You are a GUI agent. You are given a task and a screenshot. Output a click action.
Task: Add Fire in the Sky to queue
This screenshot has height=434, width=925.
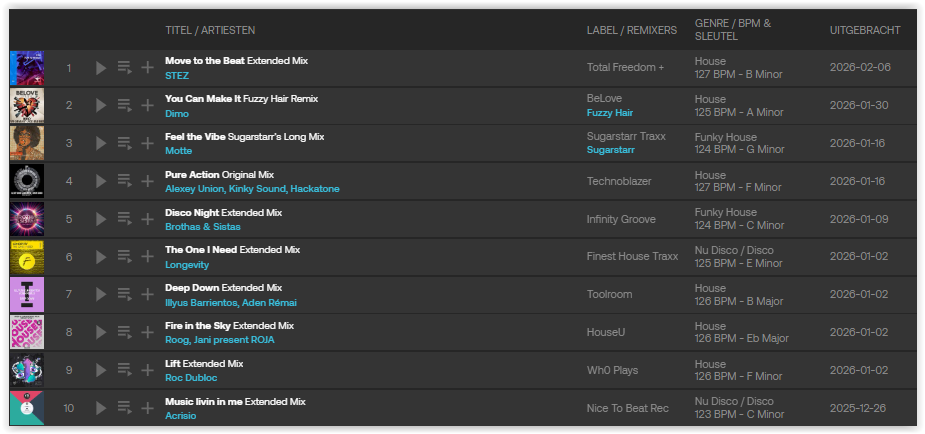tap(124, 333)
